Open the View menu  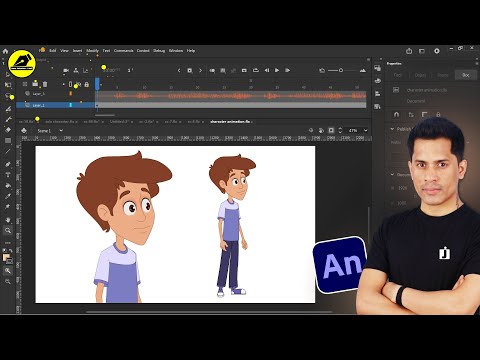pos(64,51)
